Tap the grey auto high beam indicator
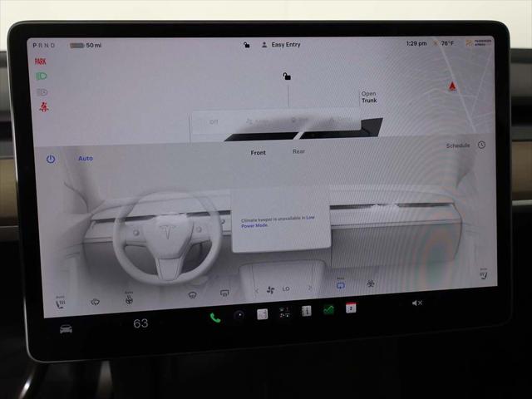Viewport: 532px width, 399px height. [x=42, y=92]
